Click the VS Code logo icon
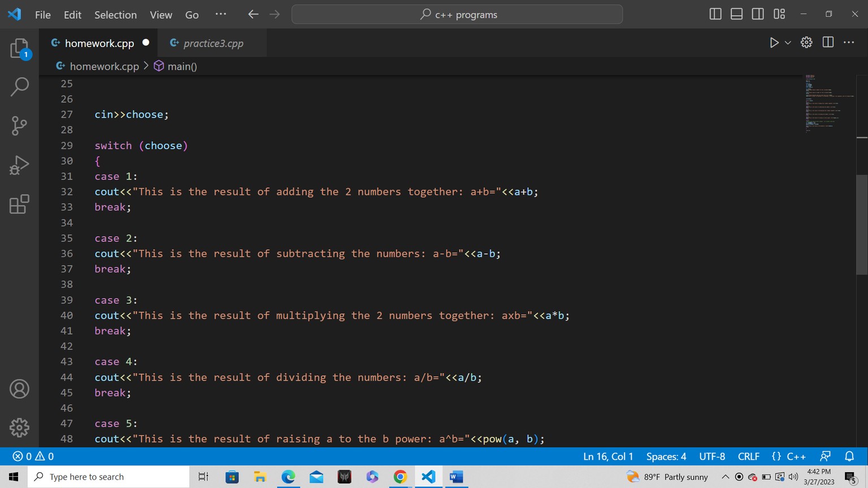The image size is (868, 488). coord(15,14)
